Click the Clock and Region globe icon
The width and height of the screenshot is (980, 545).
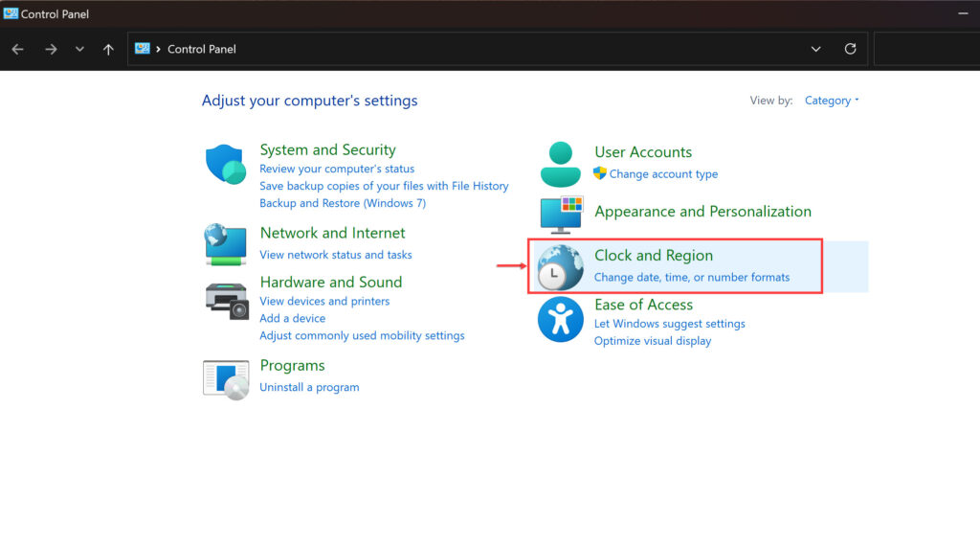click(560, 267)
